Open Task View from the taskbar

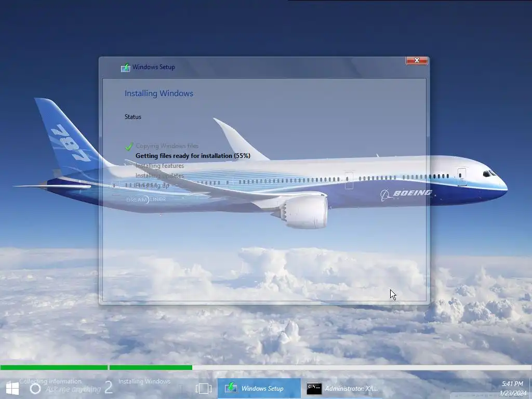coord(204,389)
